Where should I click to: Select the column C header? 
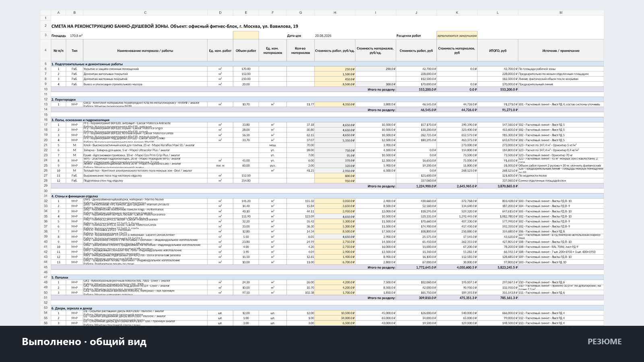click(x=145, y=13)
